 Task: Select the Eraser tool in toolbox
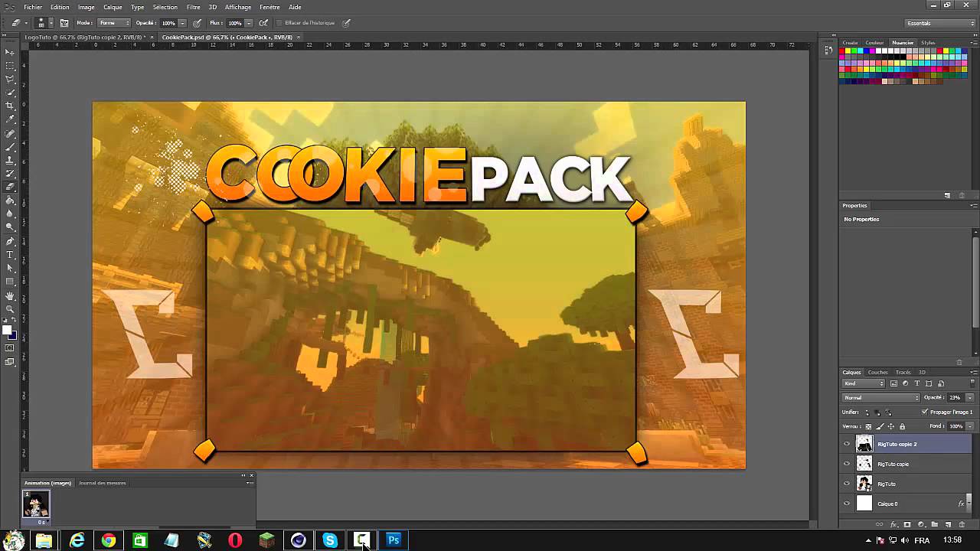coord(10,187)
